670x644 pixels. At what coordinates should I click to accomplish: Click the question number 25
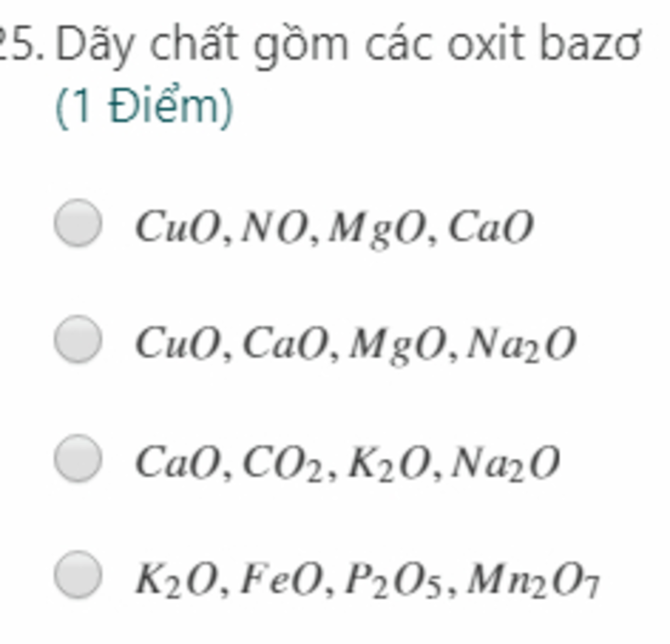coord(22,44)
